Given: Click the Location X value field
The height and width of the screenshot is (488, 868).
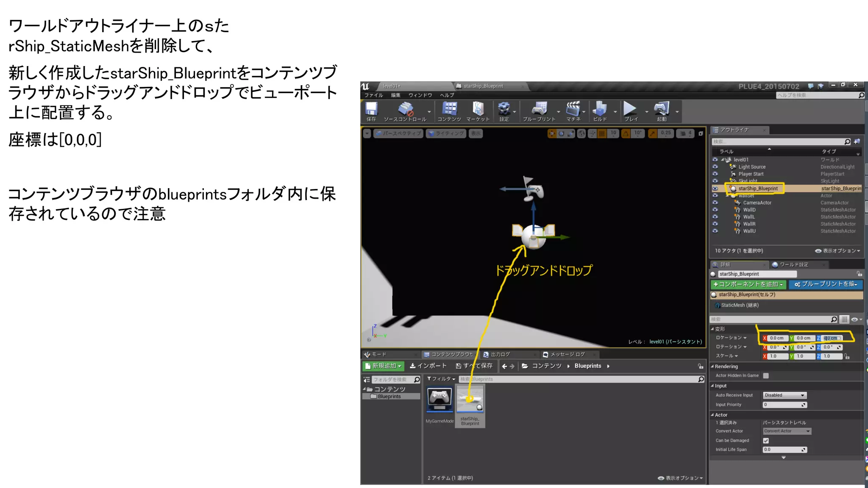Looking at the screenshot, I should (778, 338).
